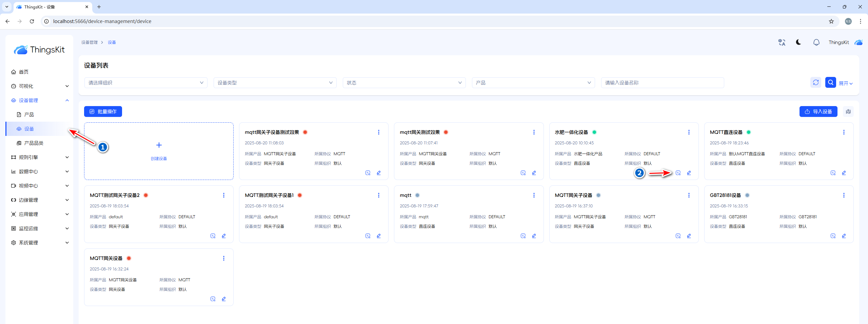
Task: Select 产品 in the sidebar
Action: pos(29,115)
